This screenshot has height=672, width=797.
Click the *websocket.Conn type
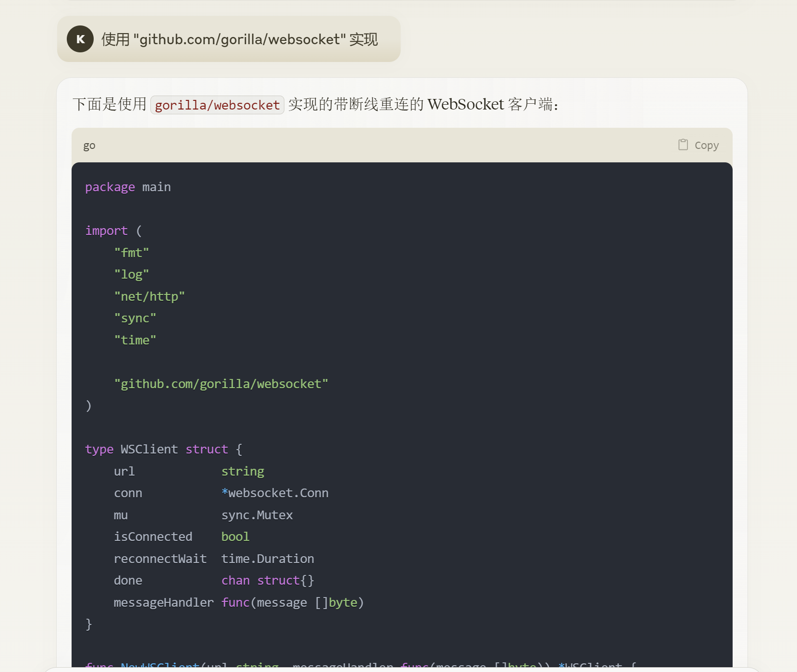click(x=275, y=493)
